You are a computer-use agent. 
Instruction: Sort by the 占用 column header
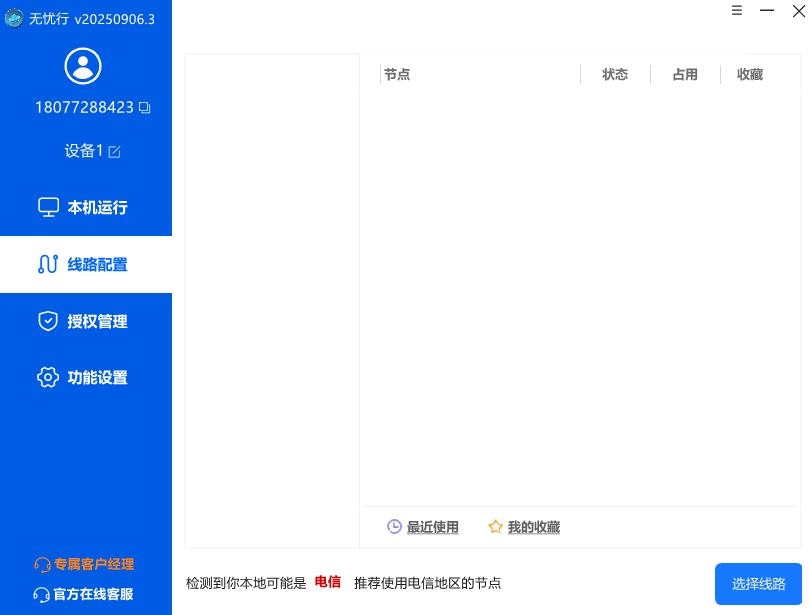coord(685,75)
